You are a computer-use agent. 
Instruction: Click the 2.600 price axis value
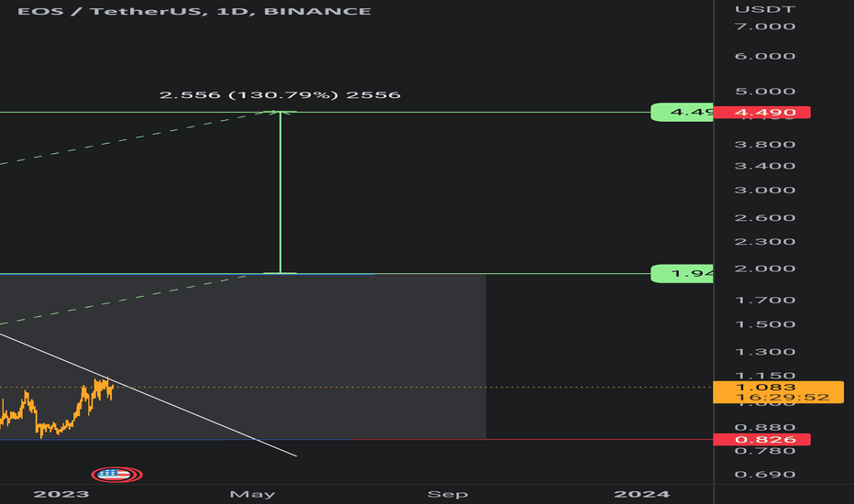pyautogui.click(x=765, y=218)
